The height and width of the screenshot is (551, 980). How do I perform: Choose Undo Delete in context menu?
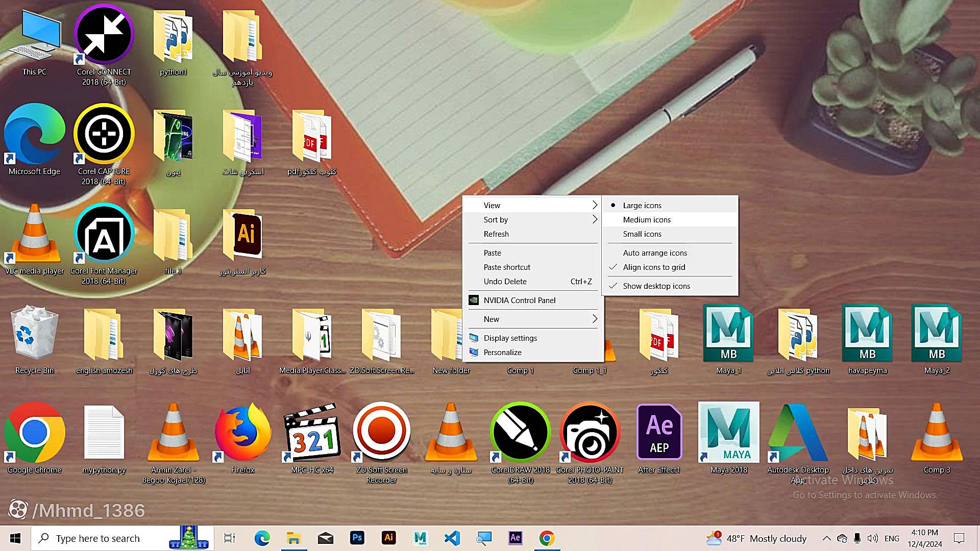pyautogui.click(x=533, y=281)
